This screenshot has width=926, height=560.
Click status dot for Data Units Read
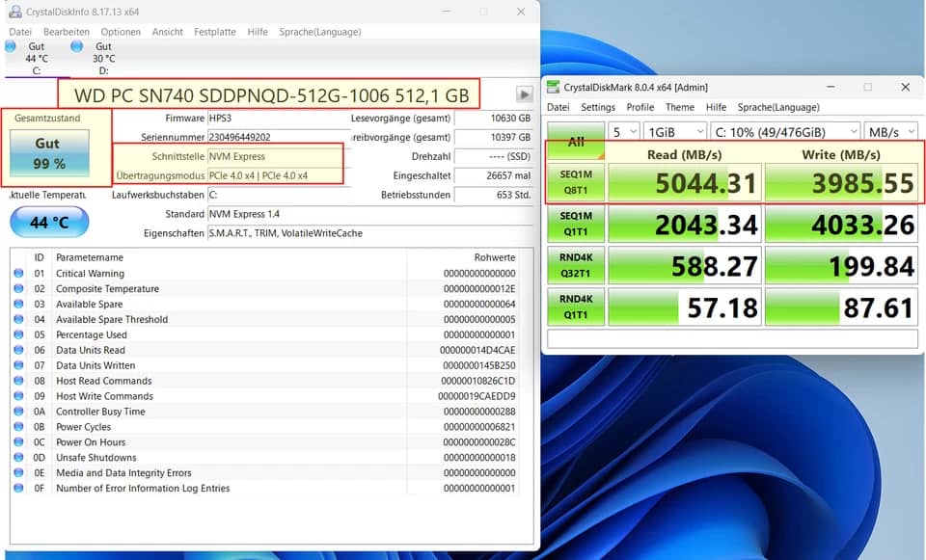click(18, 350)
